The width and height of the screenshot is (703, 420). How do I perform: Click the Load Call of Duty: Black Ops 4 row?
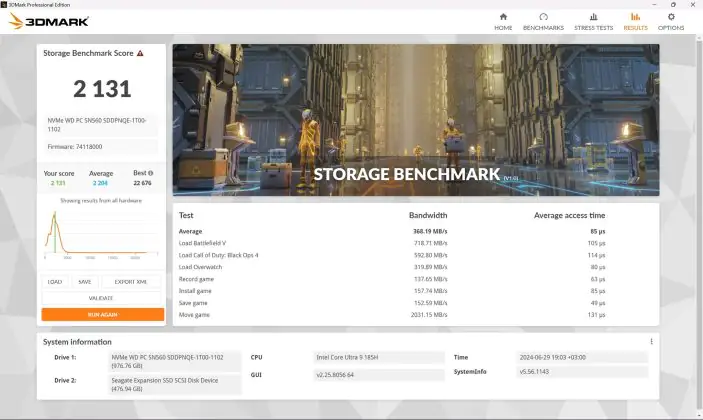(x=392, y=255)
